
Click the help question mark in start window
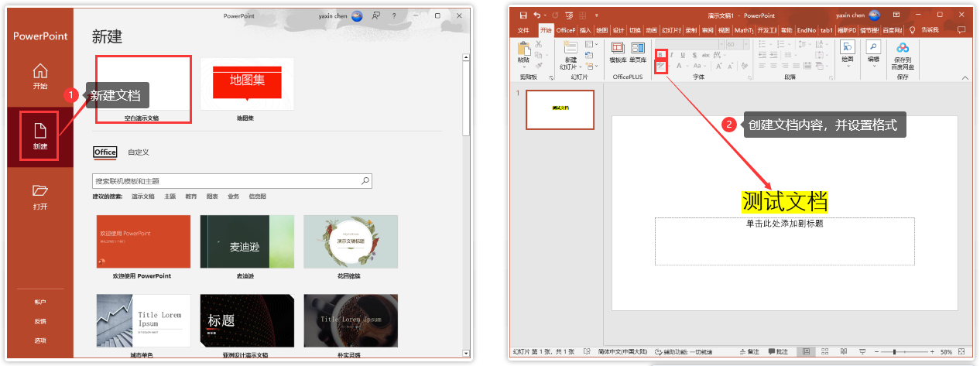(394, 15)
